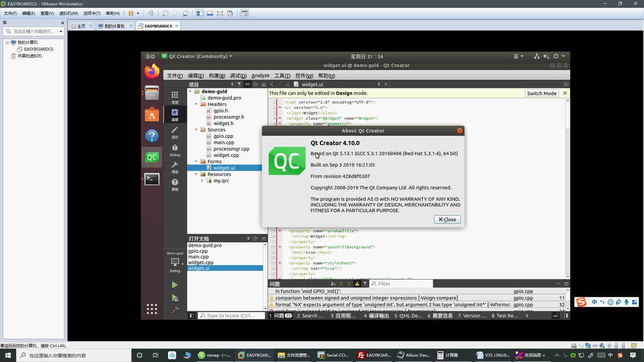Collapse the Headers folder

(197, 104)
